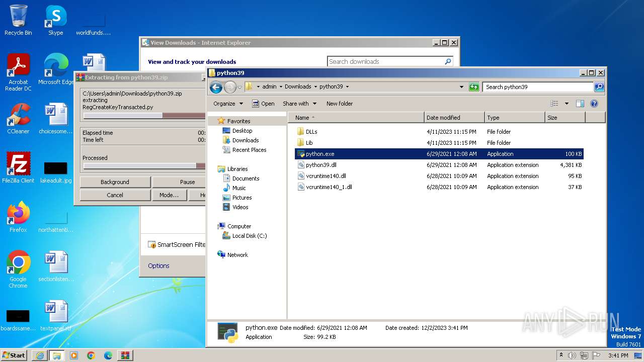The image size is (644, 362).
Task: Click the Forward navigation arrow in Explorer
Action: [x=230, y=87]
